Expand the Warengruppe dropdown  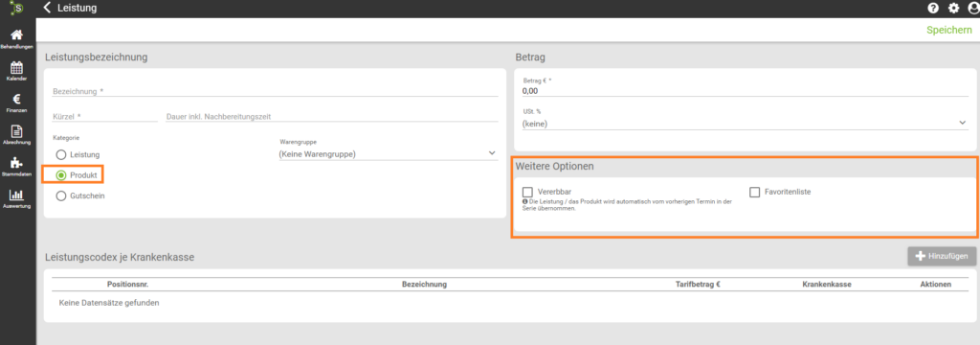point(389,153)
